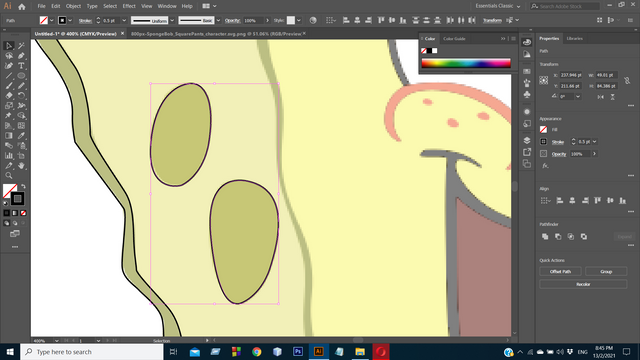Select the Ellipse tool
This screenshot has height=360, width=640.
pyautogui.click(x=21, y=76)
